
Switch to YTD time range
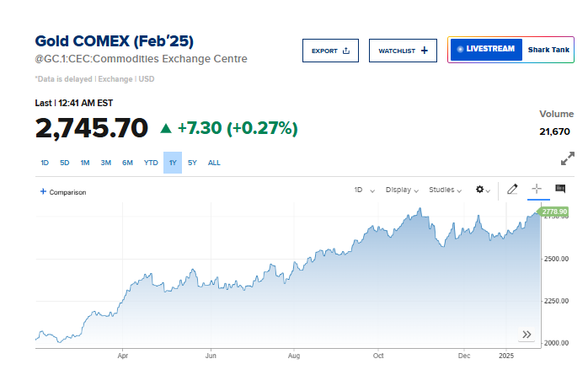[x=151, y=163]
